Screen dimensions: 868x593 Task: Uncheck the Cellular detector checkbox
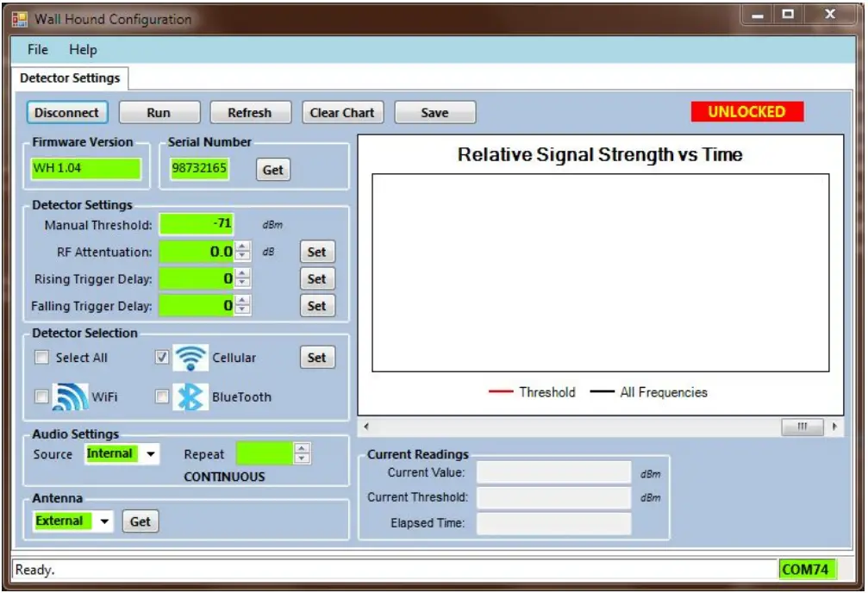pyautogui.click(x=164, y=355)
